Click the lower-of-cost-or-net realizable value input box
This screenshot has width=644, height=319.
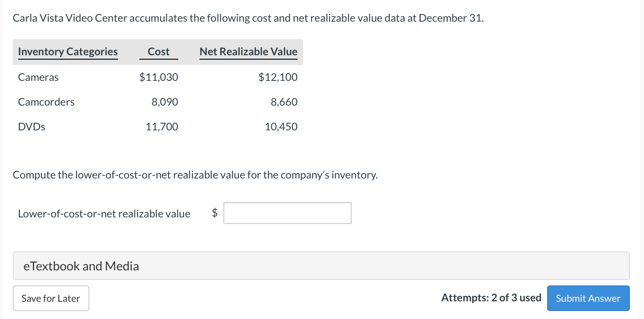coord(287,213)
